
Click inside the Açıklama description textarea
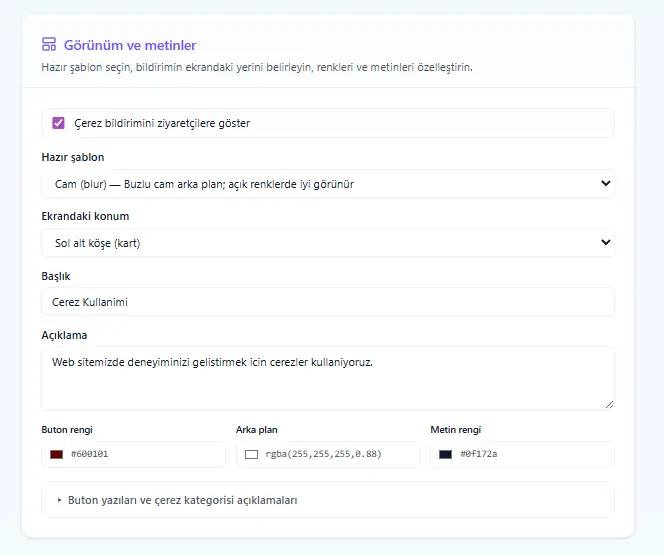tap(328, 378)
